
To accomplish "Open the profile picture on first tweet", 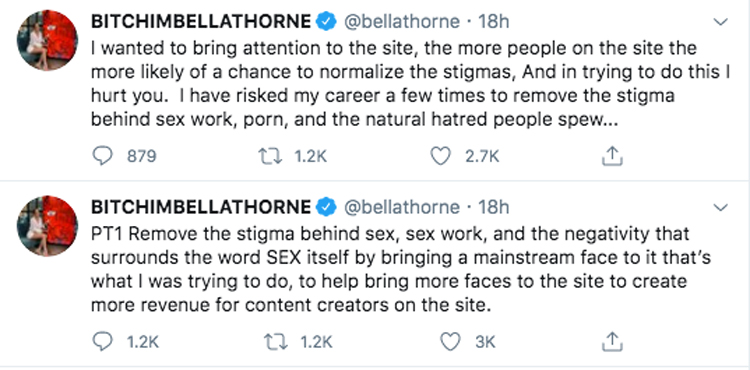I will coord(47,40).
